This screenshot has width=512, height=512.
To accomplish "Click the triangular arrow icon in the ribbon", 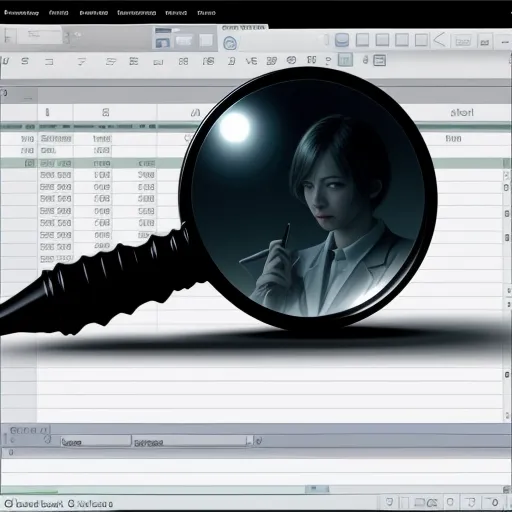I will [440, 40].
